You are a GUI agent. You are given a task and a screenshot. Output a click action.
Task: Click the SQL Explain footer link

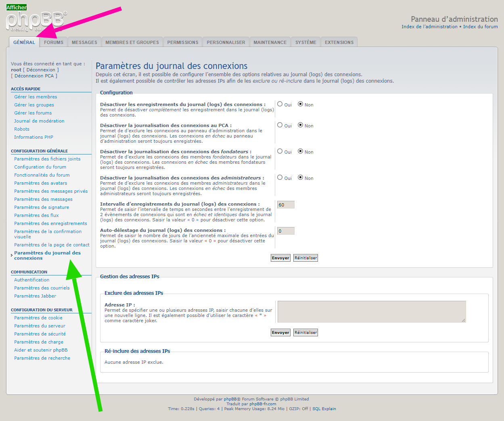click(x=324, y=409)
